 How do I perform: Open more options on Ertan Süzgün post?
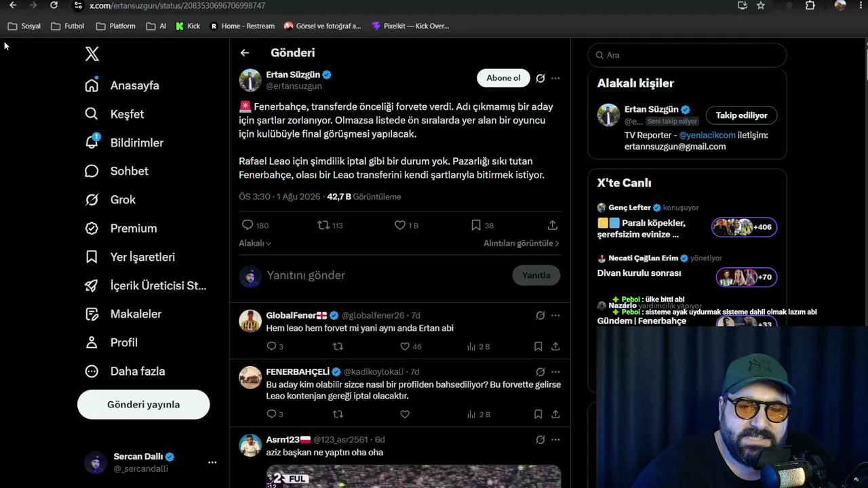pos(555,78)
